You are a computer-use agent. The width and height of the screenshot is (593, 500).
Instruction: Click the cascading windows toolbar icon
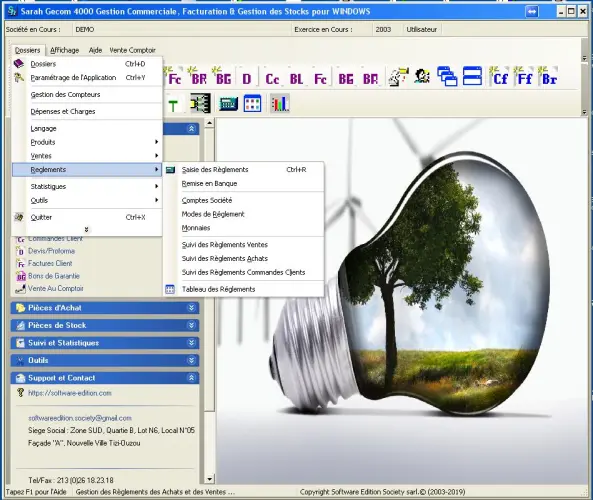(447, 76)
